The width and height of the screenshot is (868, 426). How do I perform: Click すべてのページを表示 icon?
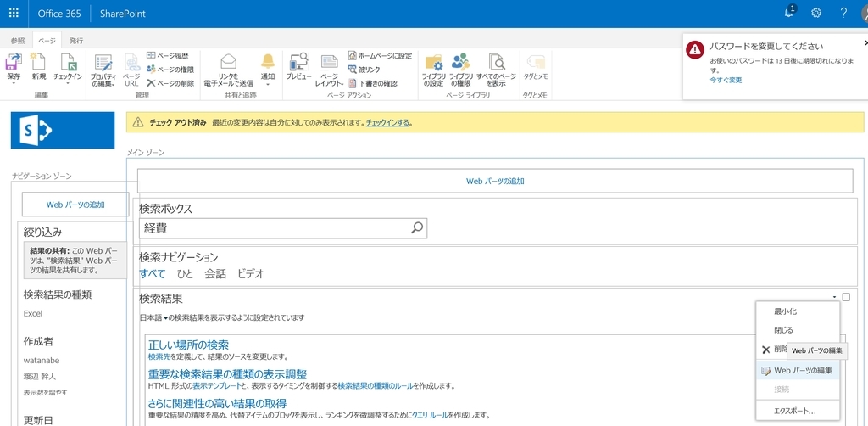pos(496,62)
